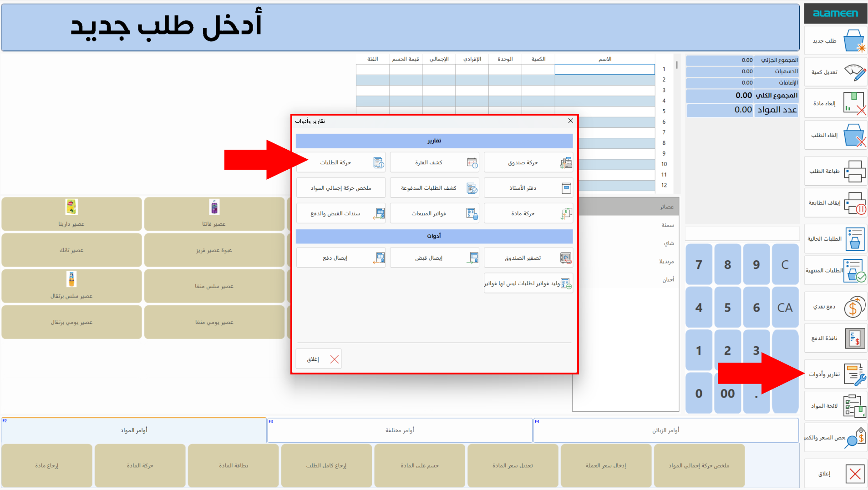868x490 pixels.
Task: Tap keypad digit 5
Action: pos(727,308)
